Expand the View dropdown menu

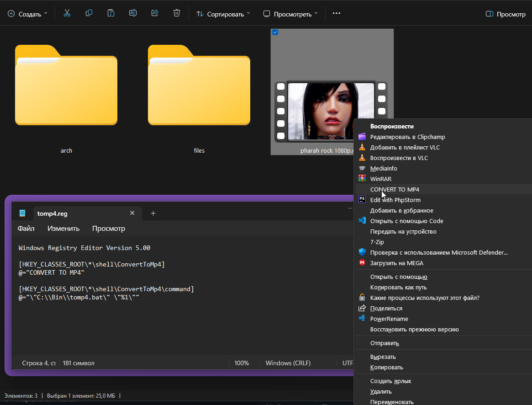click(291, 14)
